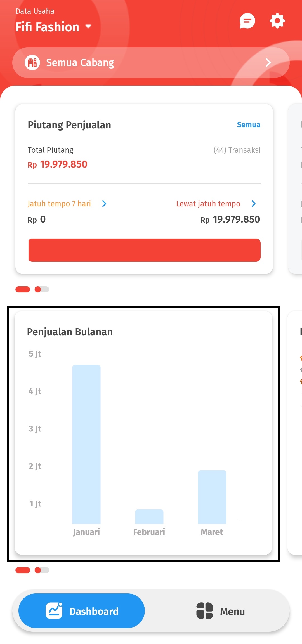Click the gear icon to open business settings
The width and height of the screenshot is (302, 644).
tap(277, 20)
